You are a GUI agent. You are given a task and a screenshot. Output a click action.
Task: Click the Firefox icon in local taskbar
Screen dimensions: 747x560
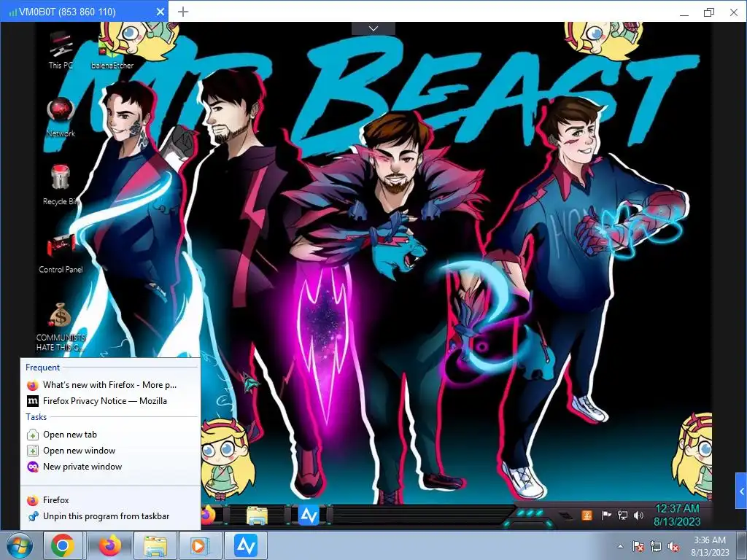click(x=110, y=545)
